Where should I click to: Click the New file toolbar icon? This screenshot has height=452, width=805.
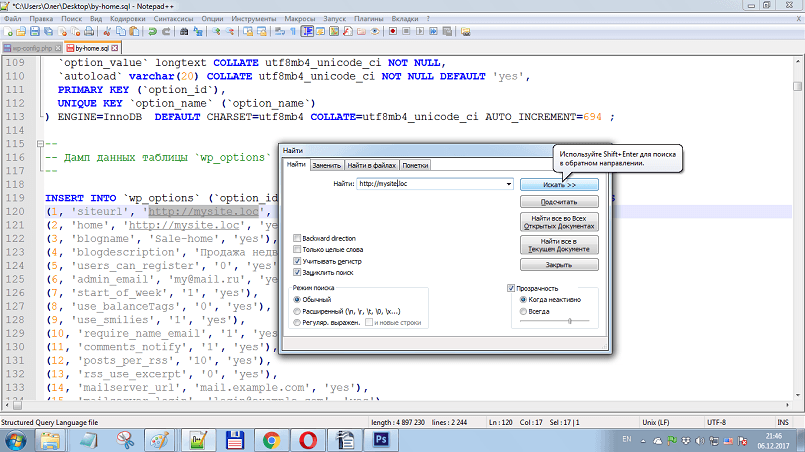[x=8, y=32]
